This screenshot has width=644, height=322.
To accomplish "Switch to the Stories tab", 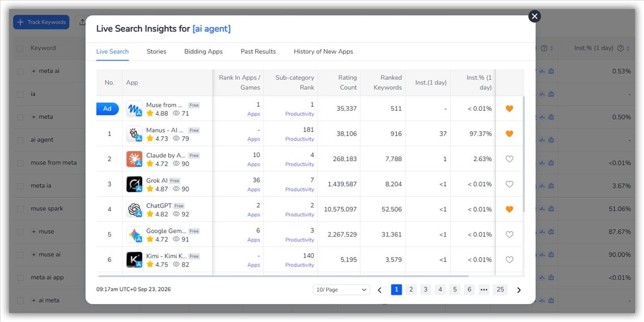I will coord(156,52).
